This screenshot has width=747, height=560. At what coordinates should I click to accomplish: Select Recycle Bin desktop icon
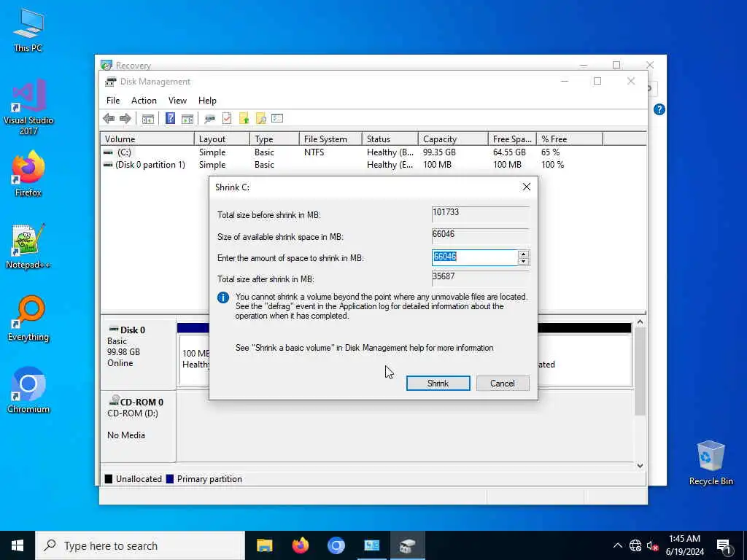coord(711,463)
